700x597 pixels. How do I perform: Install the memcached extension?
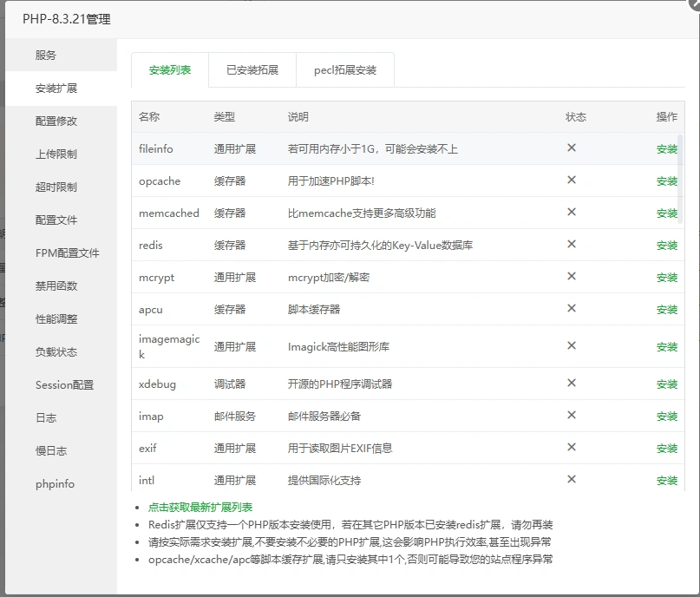pos(666,213)
